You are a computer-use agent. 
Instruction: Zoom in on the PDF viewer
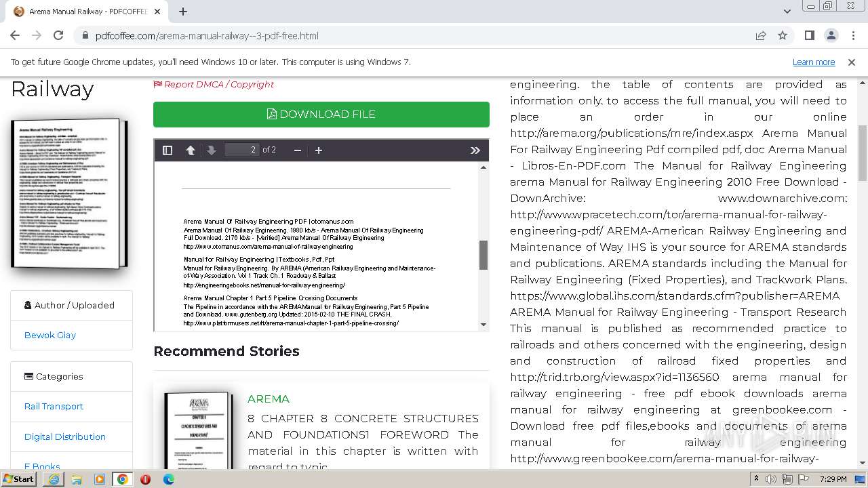tap(319, 150)
